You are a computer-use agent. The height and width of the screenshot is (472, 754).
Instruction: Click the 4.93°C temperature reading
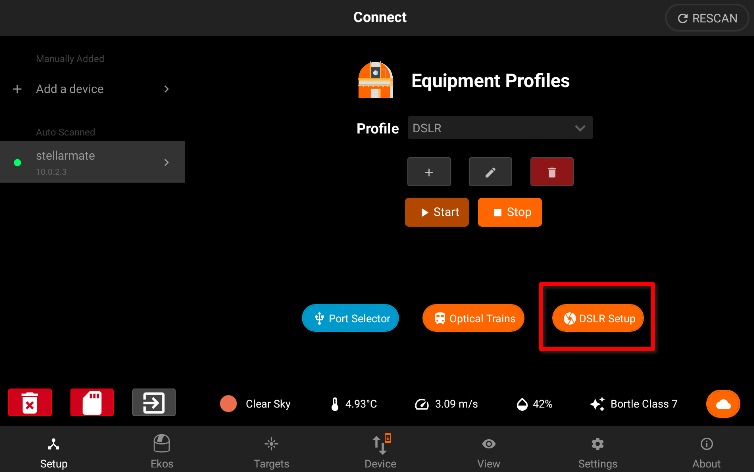coord(354,404)
